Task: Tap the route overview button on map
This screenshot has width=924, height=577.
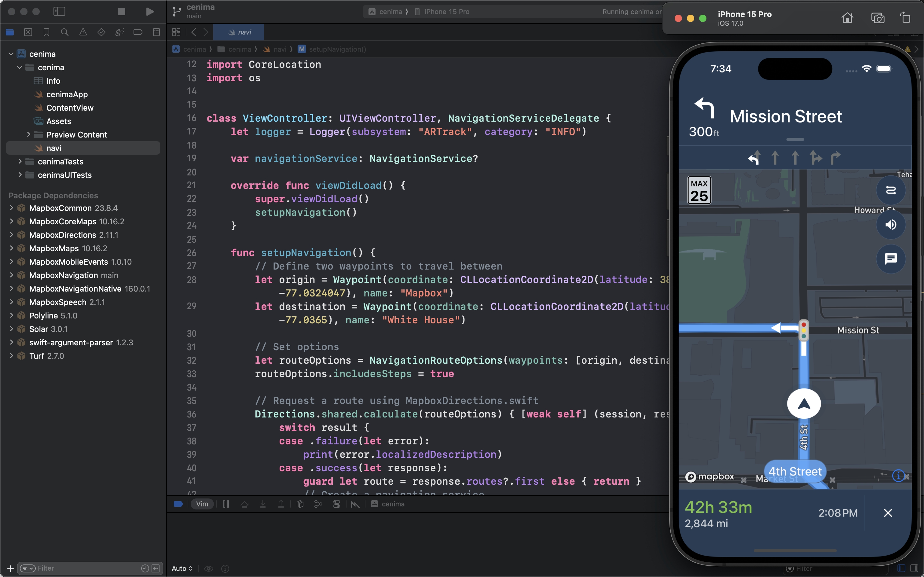Action: 890,190
